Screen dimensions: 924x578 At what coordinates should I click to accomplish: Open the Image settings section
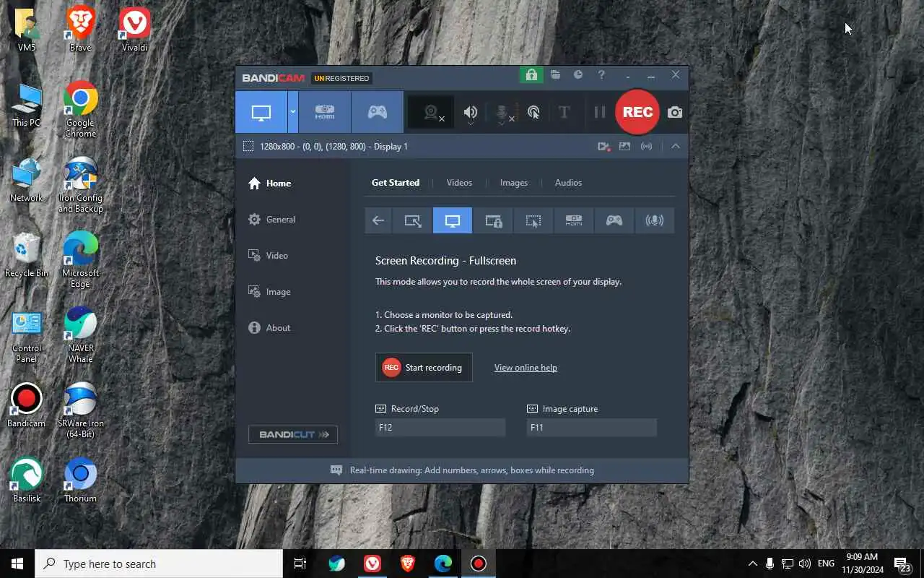pos(269,292)
